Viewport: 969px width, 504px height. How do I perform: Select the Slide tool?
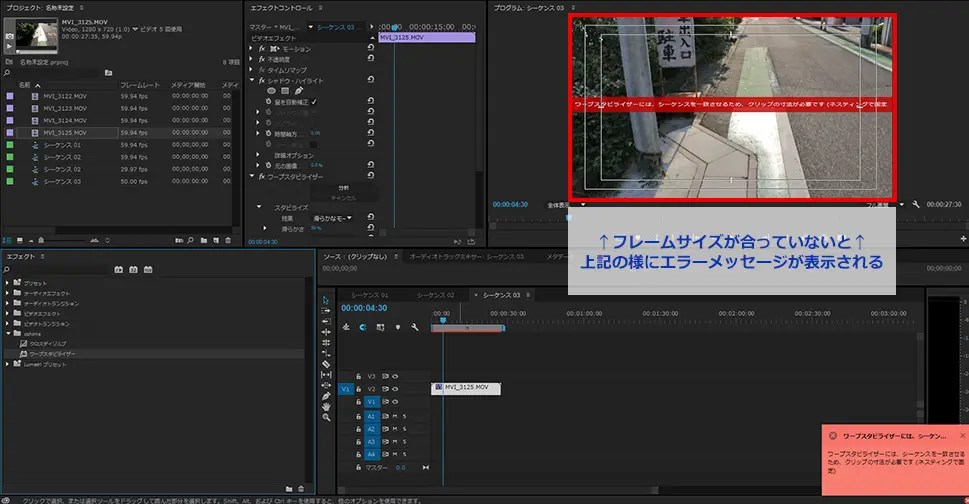tap(326, 385)
